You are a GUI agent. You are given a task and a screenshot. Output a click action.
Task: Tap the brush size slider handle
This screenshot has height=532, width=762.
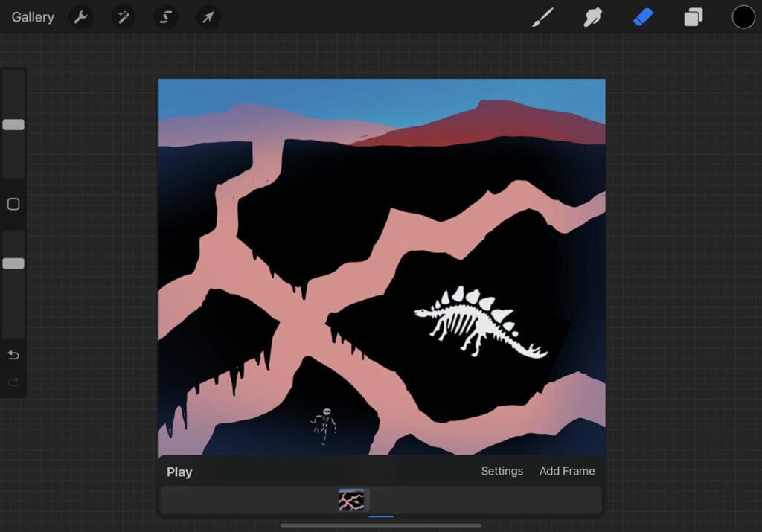[13, 125]
